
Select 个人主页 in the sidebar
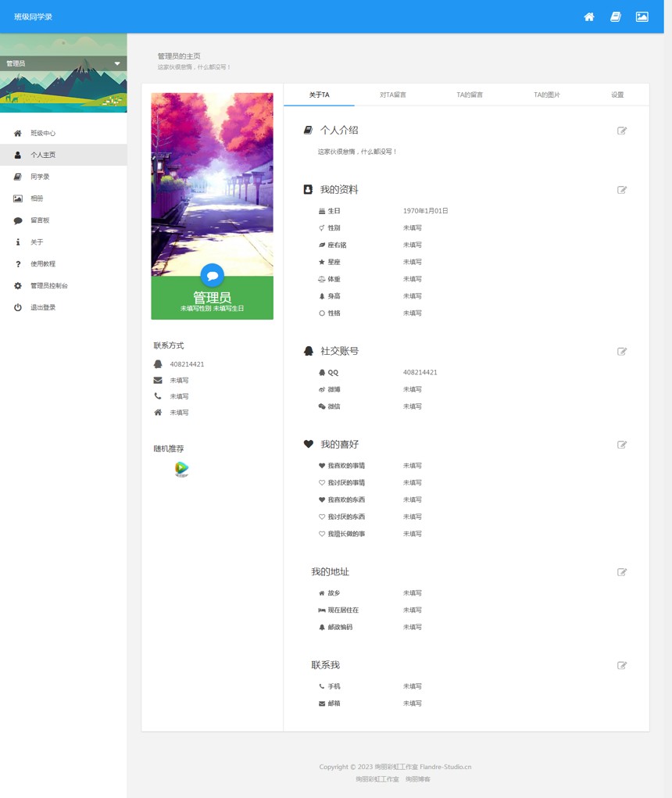(x=63, y=155)
